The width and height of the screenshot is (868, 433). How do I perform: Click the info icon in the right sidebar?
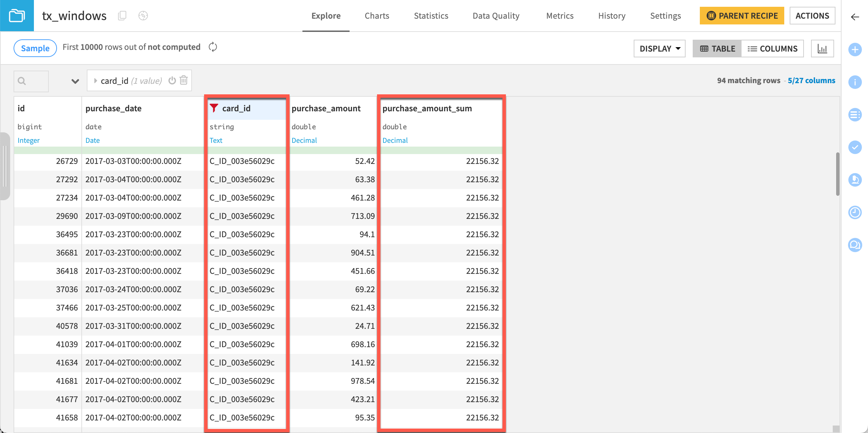(855, 82)
